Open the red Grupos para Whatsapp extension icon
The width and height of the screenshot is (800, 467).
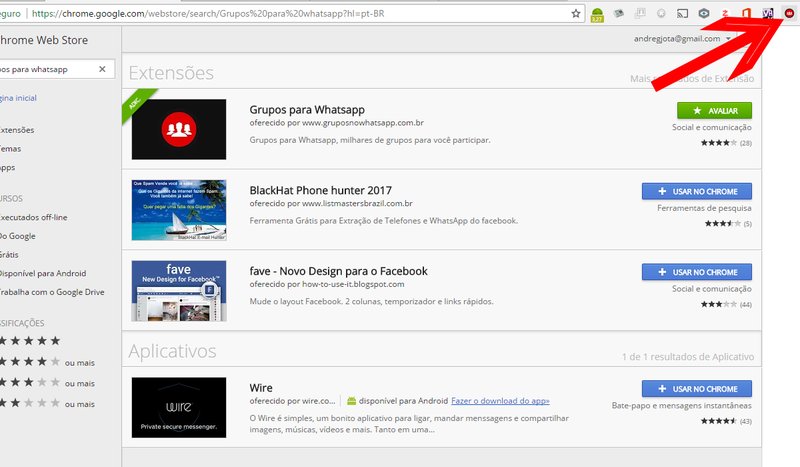pyautogui.click(x=789, y=14)
